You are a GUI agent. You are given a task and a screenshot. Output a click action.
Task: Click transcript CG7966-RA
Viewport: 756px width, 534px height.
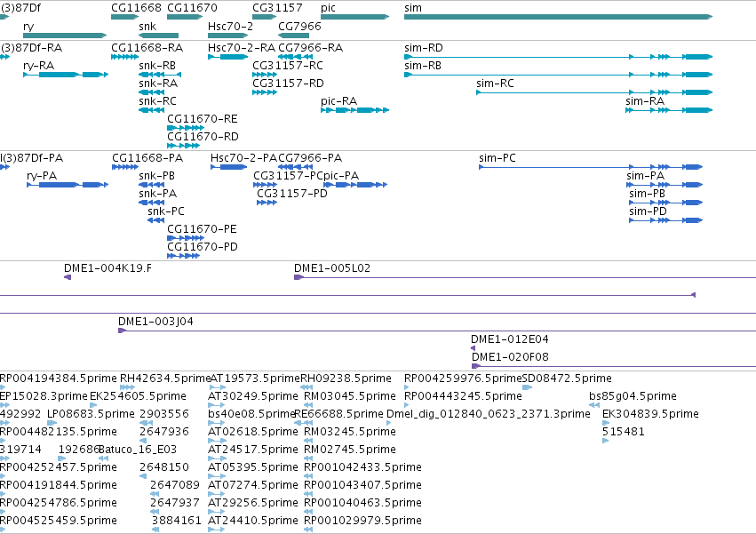click(x=296, y=57)
